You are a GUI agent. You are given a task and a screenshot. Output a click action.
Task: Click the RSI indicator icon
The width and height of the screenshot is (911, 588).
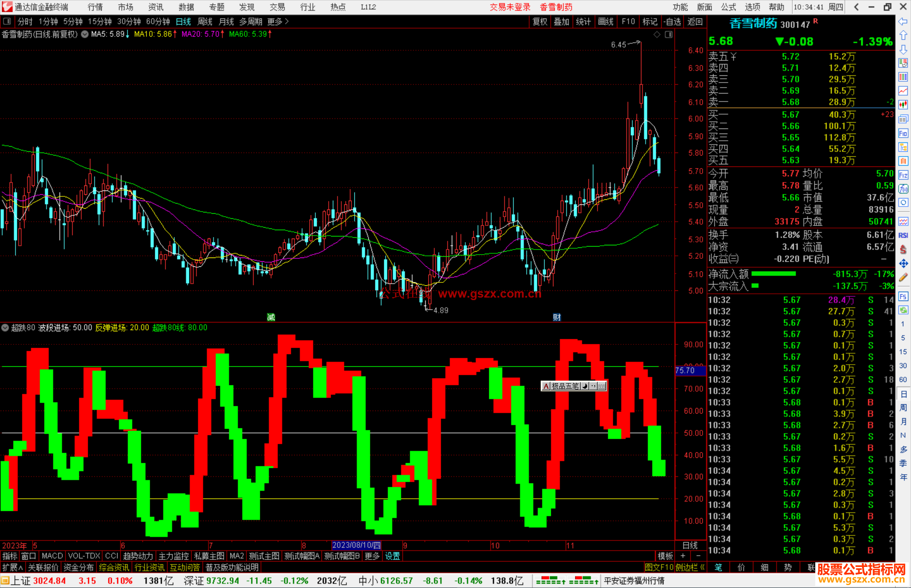coord(903,235)
